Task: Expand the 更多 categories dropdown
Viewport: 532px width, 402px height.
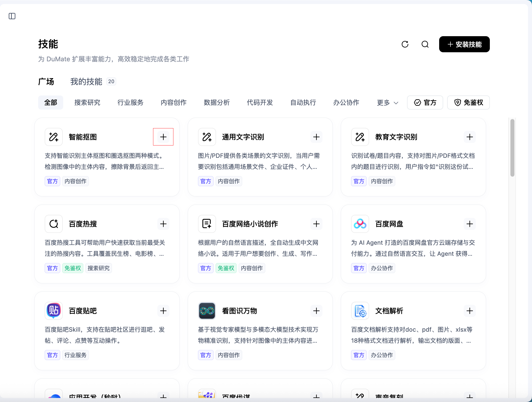Action: (387, 103)
